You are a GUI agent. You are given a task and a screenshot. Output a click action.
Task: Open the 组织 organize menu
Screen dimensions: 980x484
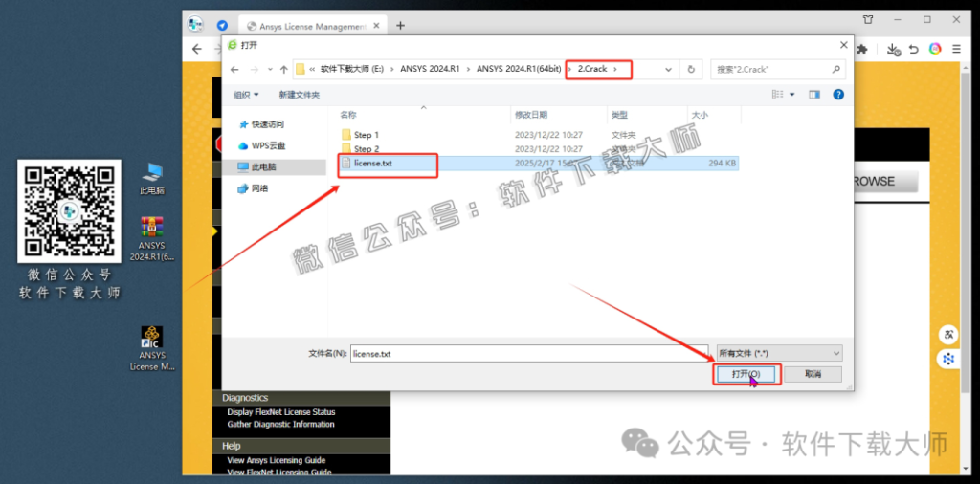pos(246,95)
